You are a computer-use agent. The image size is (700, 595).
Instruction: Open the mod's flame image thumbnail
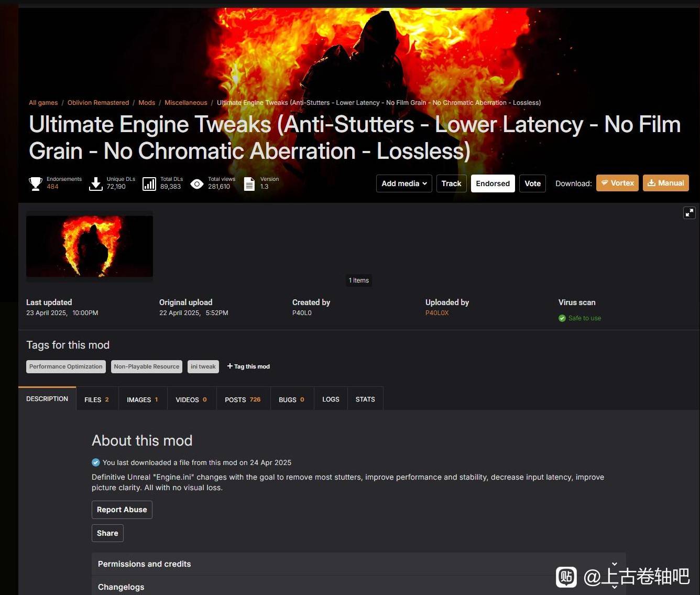point(90,246)
